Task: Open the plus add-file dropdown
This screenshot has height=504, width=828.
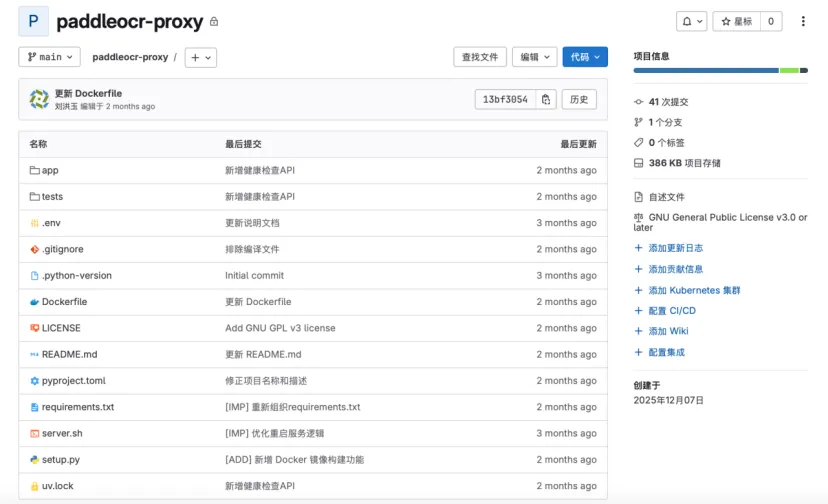Action: pyautogui.click(x=201, y=57)
